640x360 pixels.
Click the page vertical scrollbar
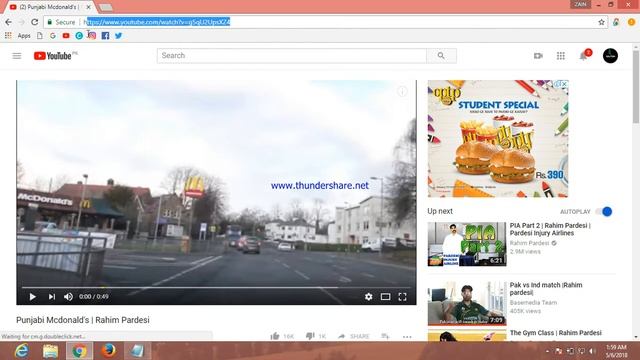pos(636,86)
